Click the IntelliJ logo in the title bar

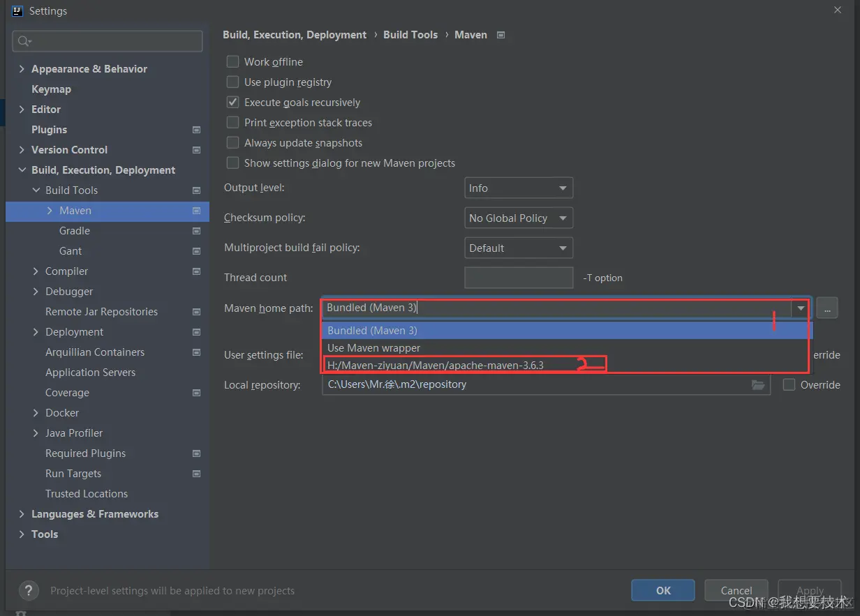point(17,11)
